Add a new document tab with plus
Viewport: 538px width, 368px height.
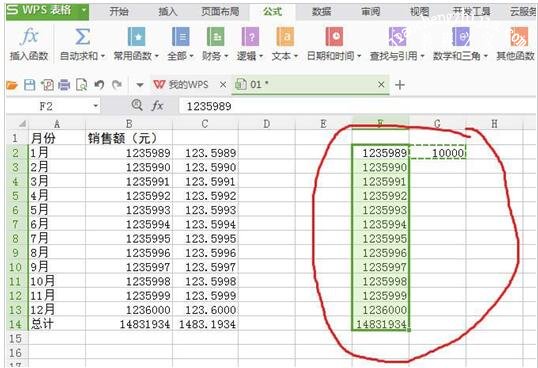400,85
